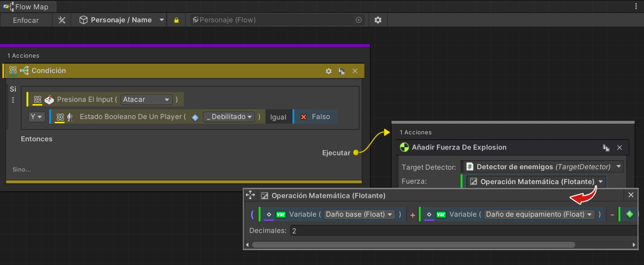Open the Atacar input dropdown
The width and height of the screenshot is (644, 265).
point(146,99)
